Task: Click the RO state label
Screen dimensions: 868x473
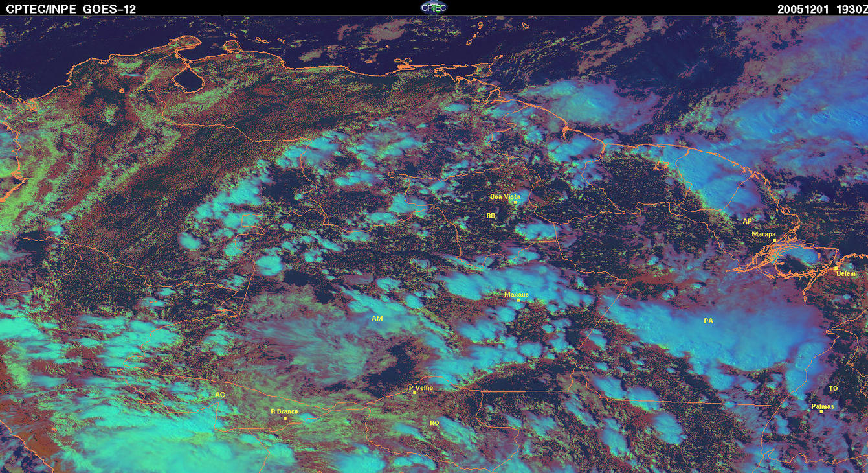Action: tap(434, 422)
